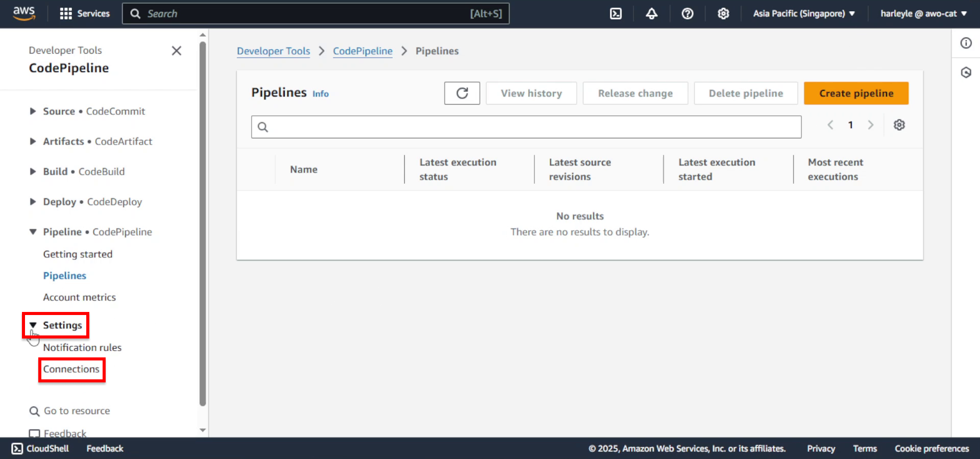Click the Create pipeline button

pyautogui.click(x=856, y=93)
